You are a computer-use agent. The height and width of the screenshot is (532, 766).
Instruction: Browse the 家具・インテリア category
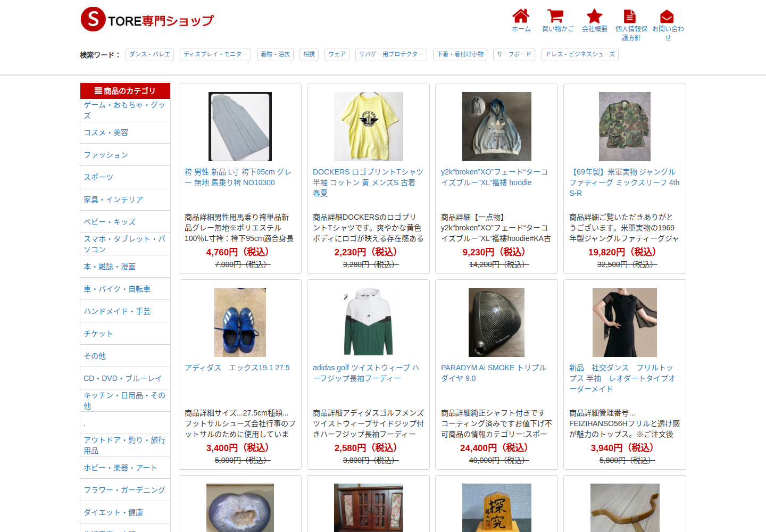point(125,199)
